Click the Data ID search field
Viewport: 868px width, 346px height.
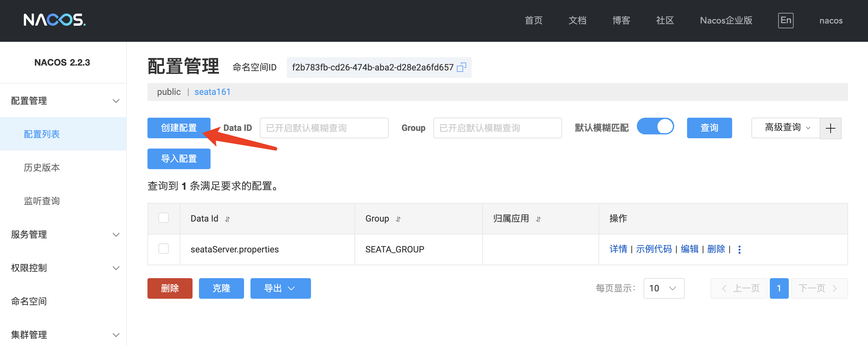(x=324, y=128)
